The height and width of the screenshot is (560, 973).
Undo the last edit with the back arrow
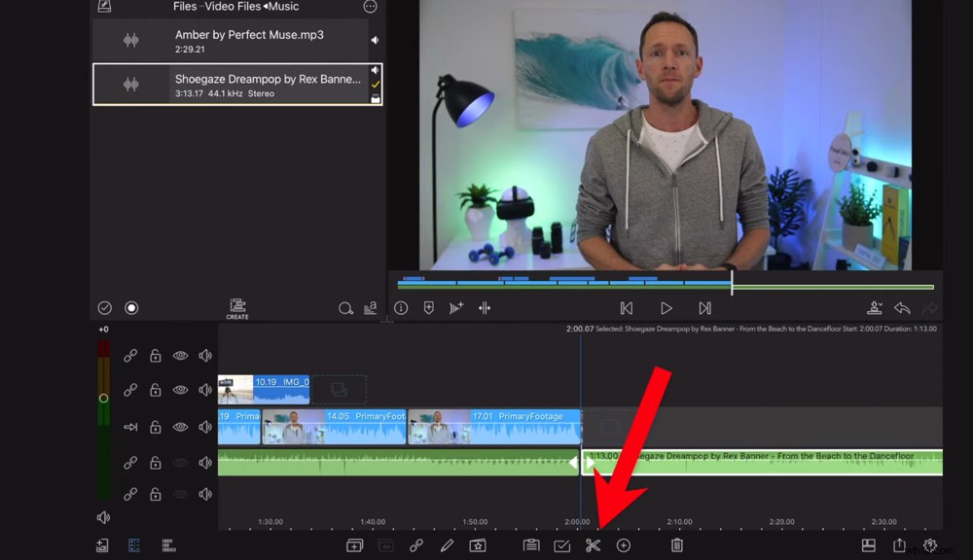902,308
